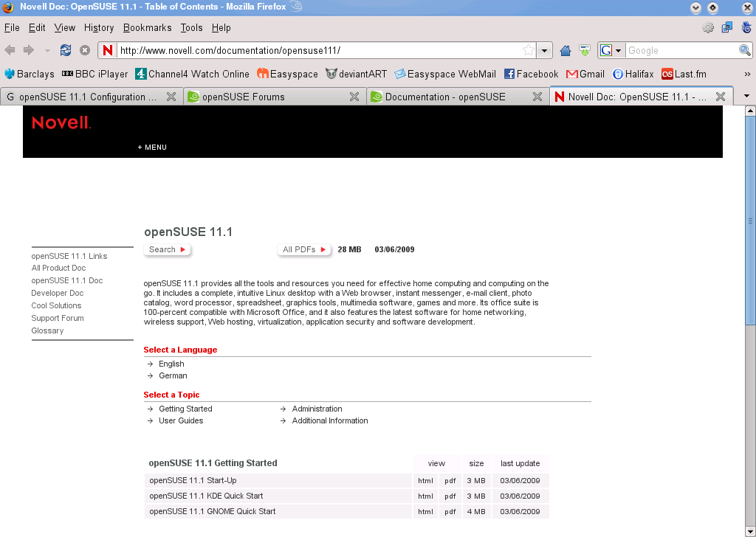
Task: Open Glossary sidebar link
Action: coord(47,331)
